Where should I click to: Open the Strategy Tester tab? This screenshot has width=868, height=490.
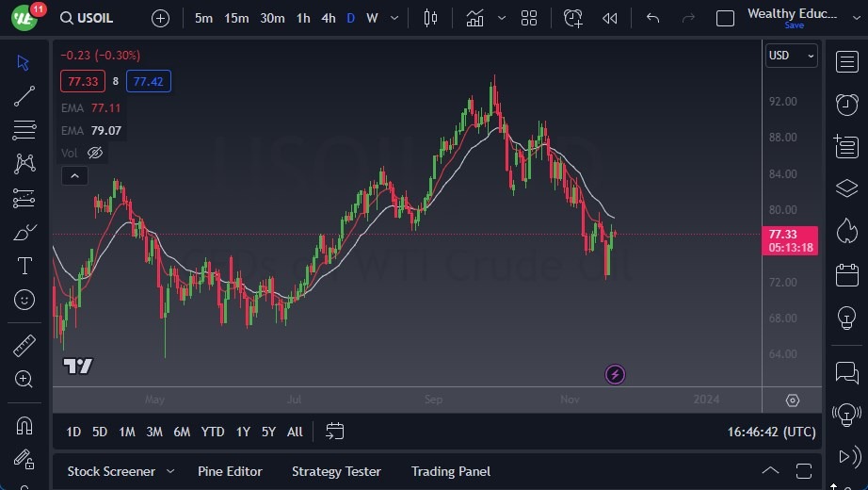336,471
